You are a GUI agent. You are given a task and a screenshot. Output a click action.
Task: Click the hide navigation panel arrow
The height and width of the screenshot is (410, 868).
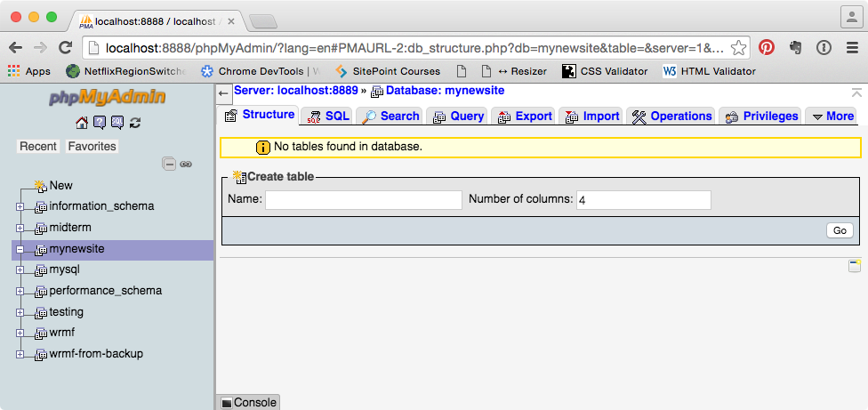click(223, 93)
